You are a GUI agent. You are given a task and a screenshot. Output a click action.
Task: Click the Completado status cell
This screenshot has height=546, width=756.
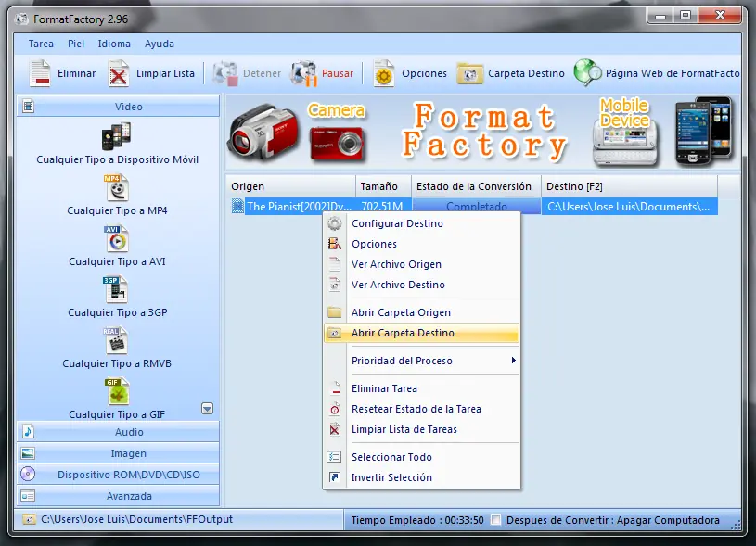(x=477, y=206)
